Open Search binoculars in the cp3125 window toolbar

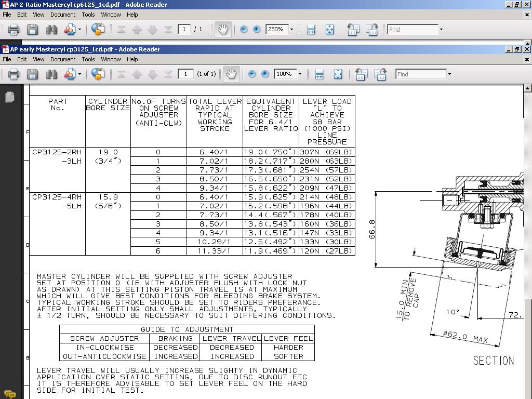51,74
